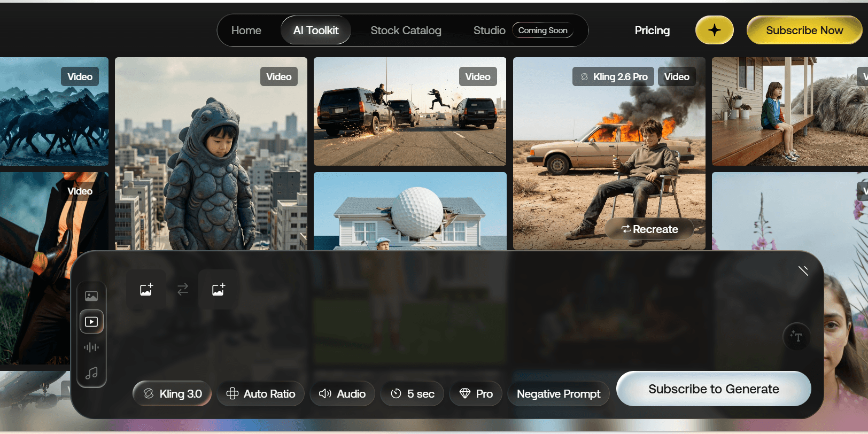Go to the Stock Catalog tab
Screen dimensions: 868x434
click(406, 30)
